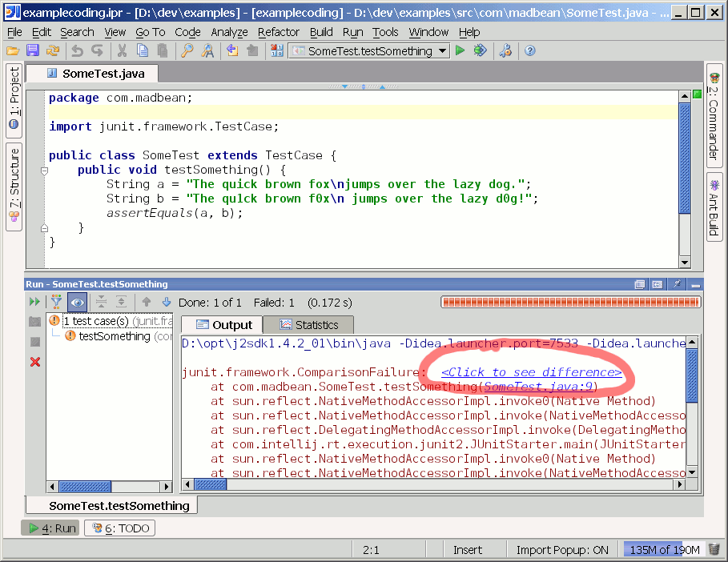The image size is (728, 562).
Task: Open IDE settings wrench icon
Action: [505, 50]
